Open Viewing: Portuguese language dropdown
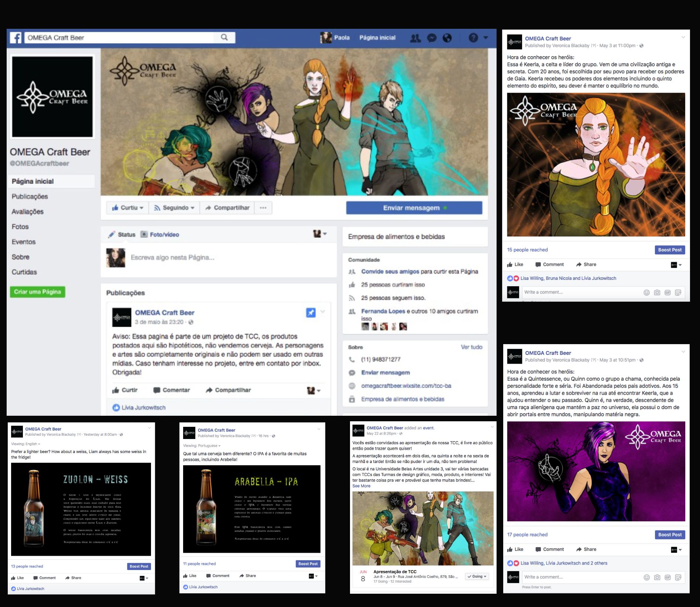The width and height of the screenshot is (700, 607). [202, 446]
